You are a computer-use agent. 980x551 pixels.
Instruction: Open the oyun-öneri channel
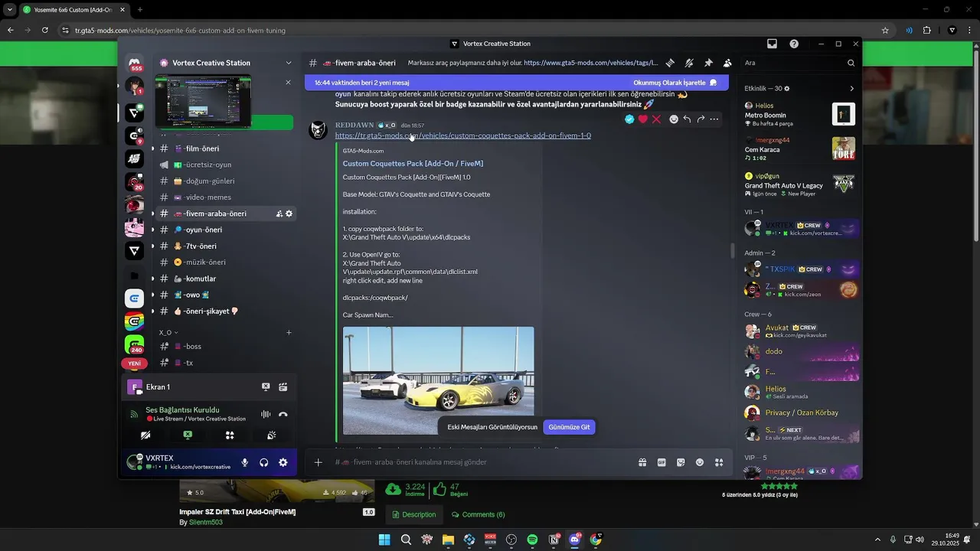click(x=226, y=230)
